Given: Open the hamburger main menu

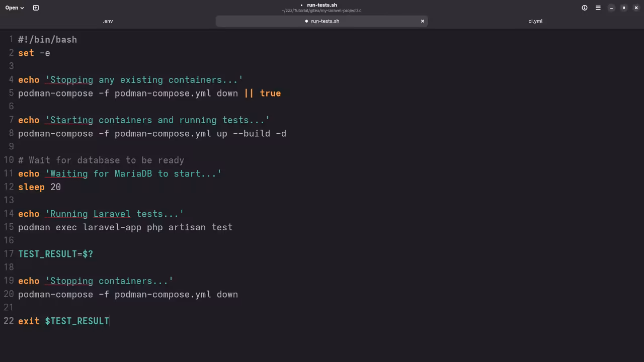Looking at the screenshot, I should 598,8.
